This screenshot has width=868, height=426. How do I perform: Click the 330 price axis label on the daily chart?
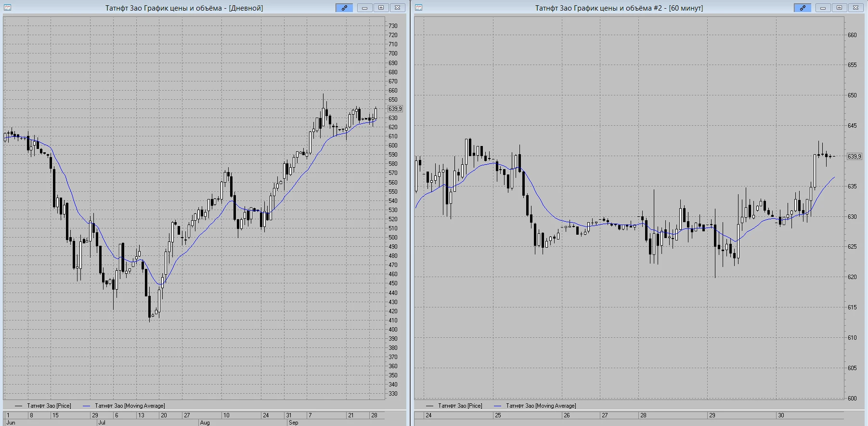tap(393, 394)
